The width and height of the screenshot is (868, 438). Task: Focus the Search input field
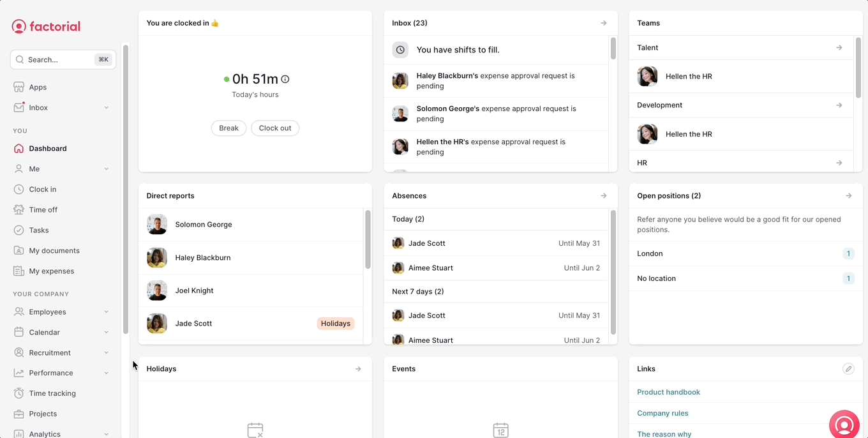point(57,59)
